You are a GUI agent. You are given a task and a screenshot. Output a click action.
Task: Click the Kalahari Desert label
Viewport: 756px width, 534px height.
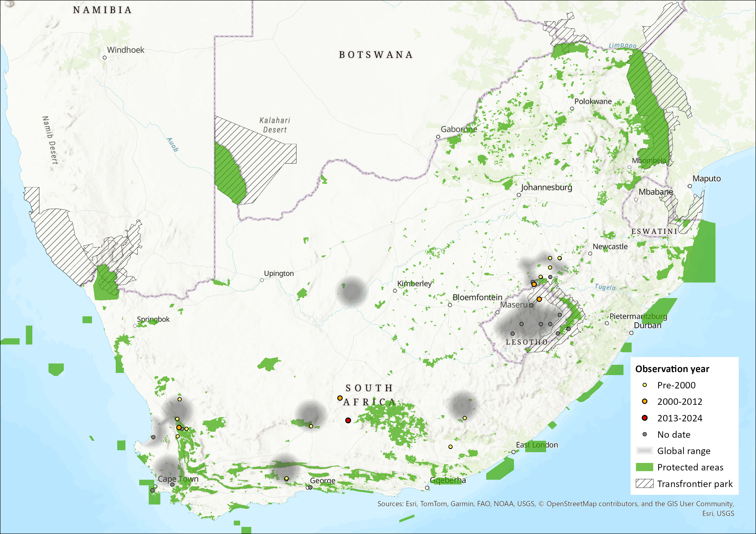[275, 125]
